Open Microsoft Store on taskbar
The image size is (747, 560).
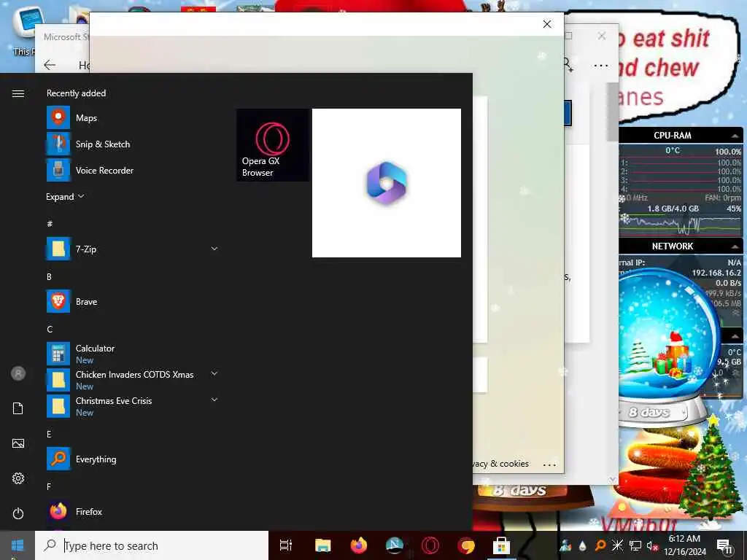(501, 545)
